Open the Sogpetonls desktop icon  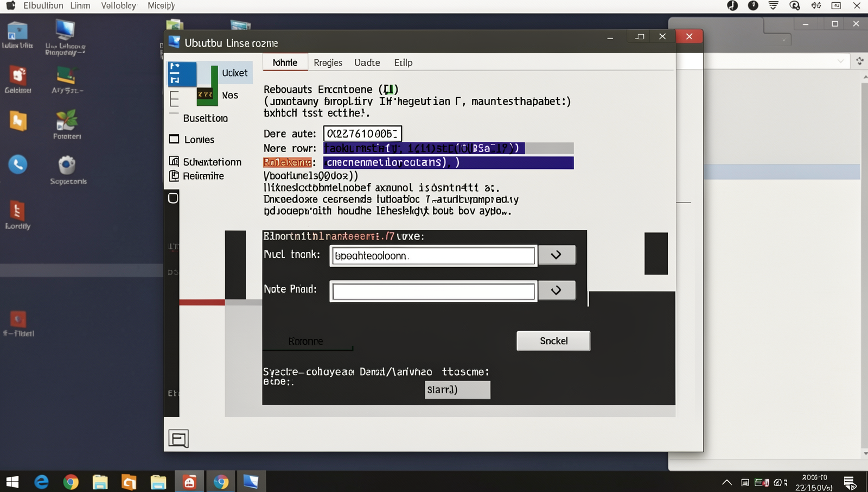click(68, 170)
